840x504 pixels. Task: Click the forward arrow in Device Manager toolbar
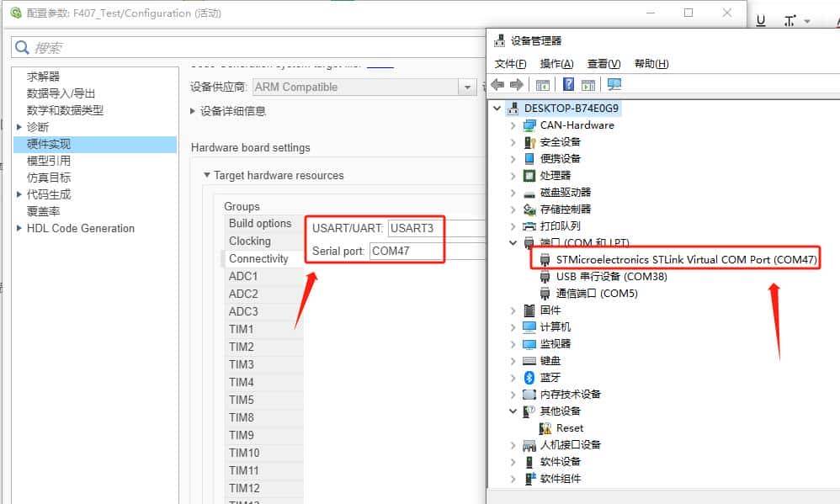point(515,84)
